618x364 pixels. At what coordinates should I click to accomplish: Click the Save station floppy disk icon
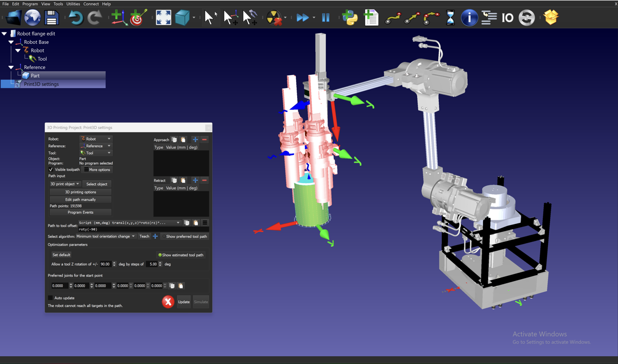coord(51,18)
